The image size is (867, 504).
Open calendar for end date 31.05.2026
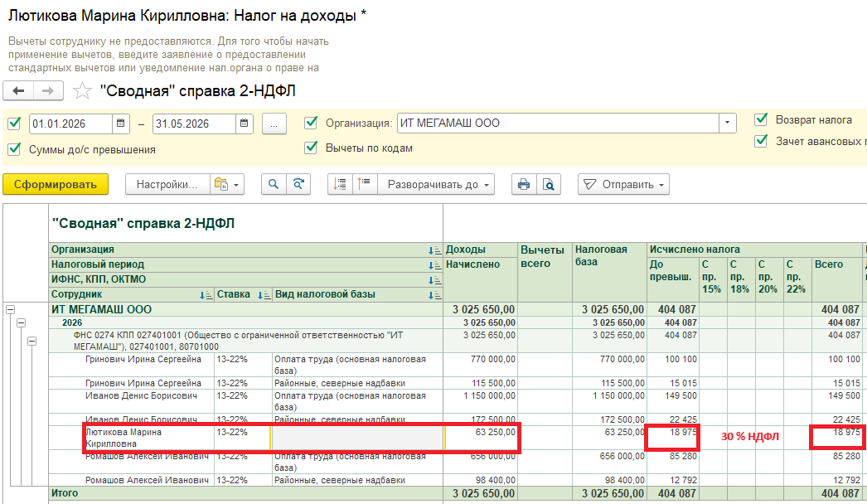coord(244,124)
